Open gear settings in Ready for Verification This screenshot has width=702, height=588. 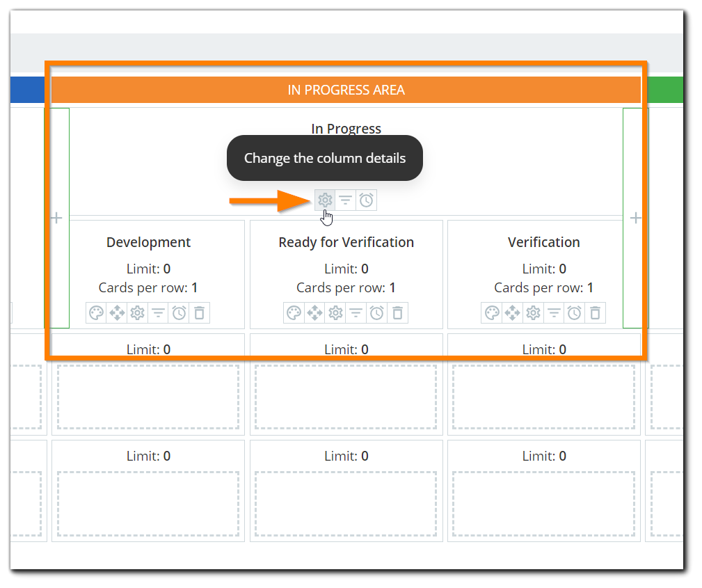coord(335,312)
